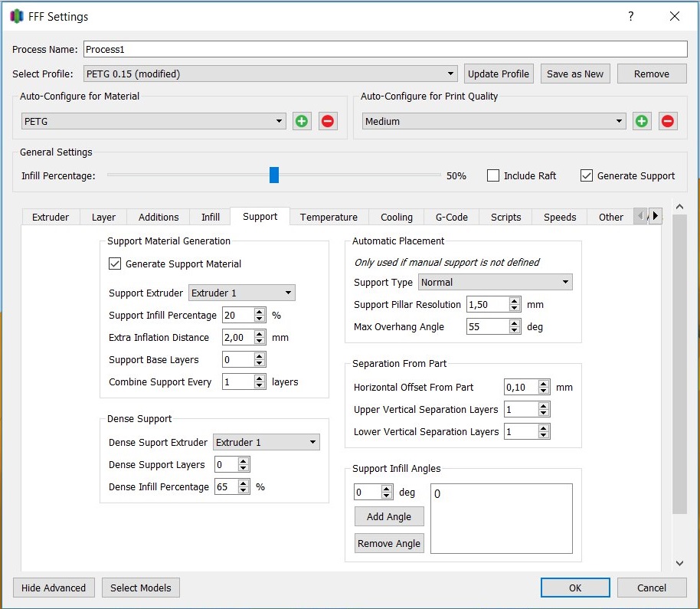Click the Process Name text field
This screenshot has width=700, height=609.
[384, 49]
